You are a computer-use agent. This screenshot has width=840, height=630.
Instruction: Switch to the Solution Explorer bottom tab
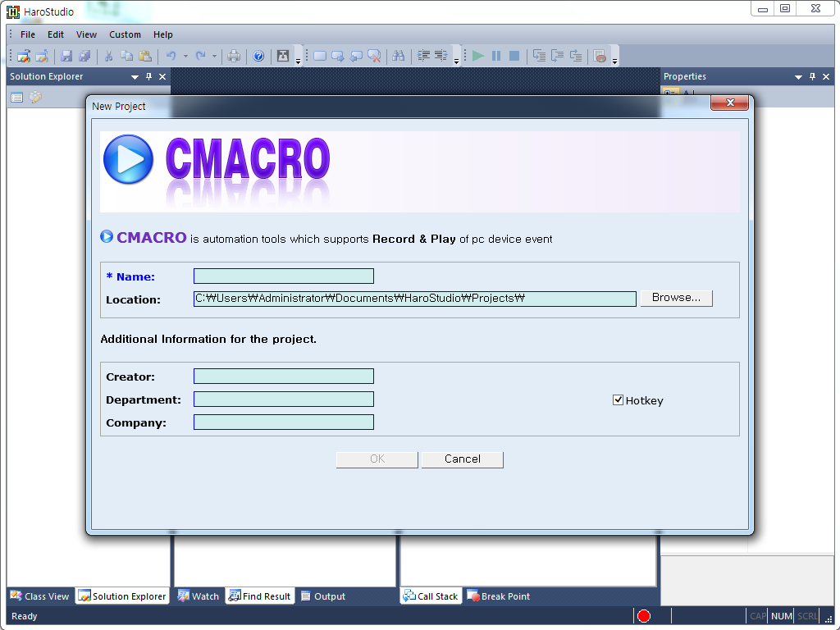(x=122, y=596)
